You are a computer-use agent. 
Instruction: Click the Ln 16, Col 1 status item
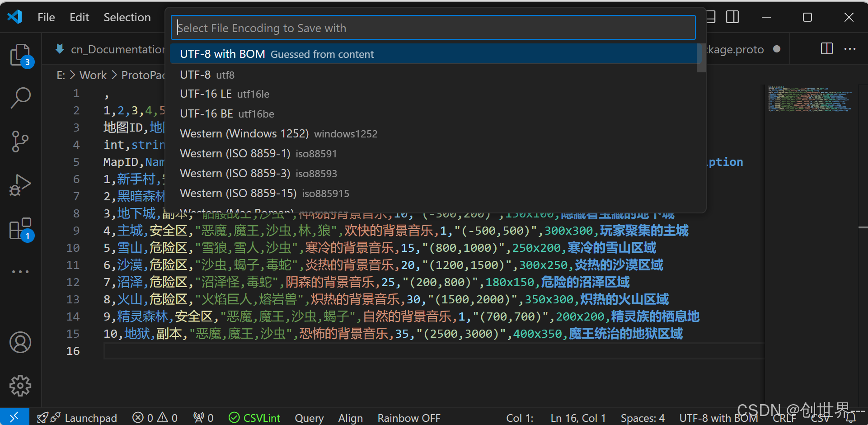pyautogui.click(x=578, y=418)
